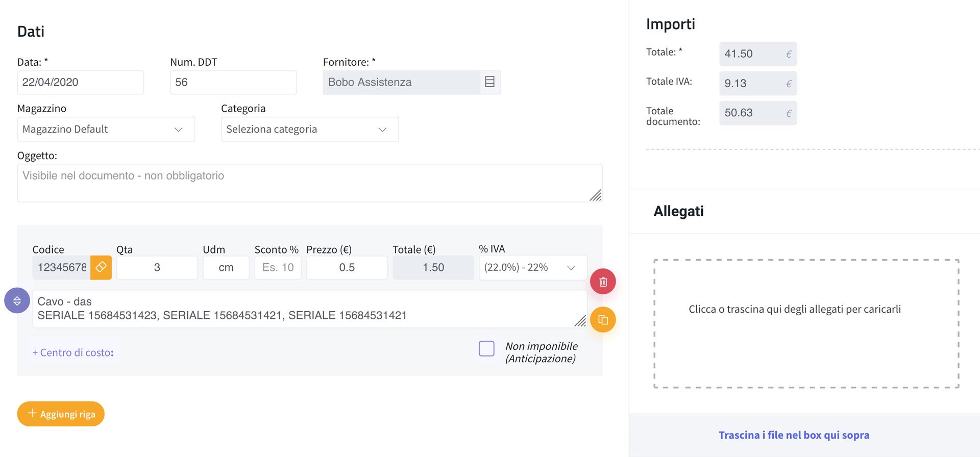
Task: Click the row Totale field showing 1.50
Action: coord(433,267)
